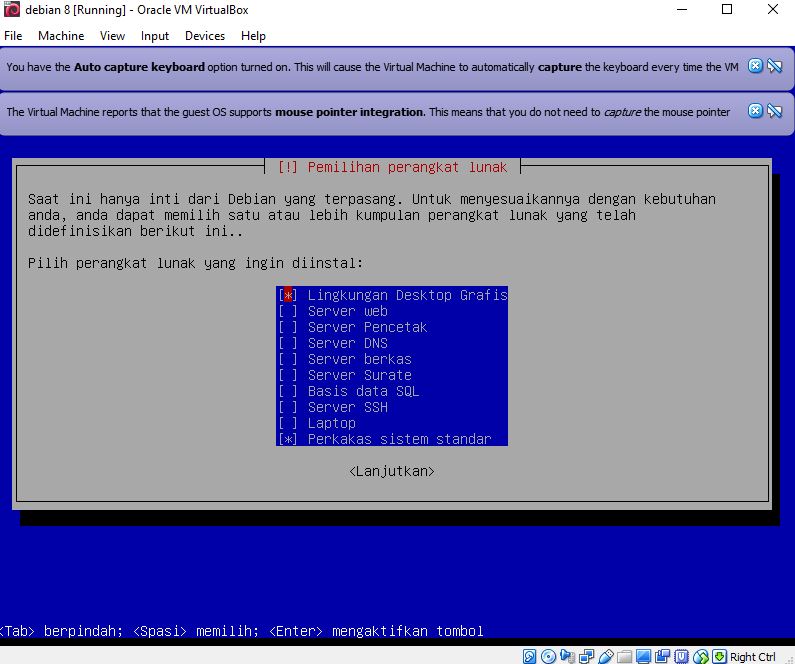Suppress future Auto capture keyboard messages icon
Screen dimensions: 795x664
[x=775, y=66]
